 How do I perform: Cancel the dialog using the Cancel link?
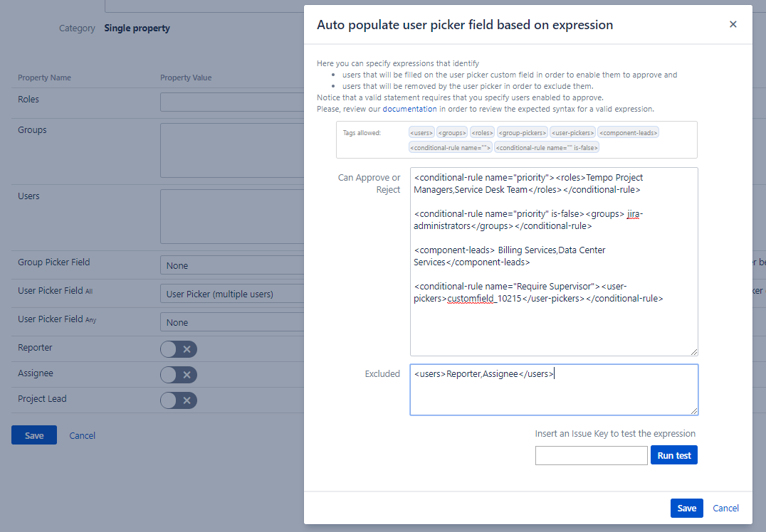[725, 508]
